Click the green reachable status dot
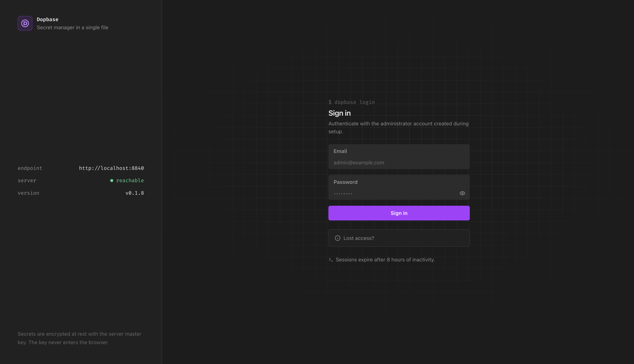The image size is (634, 364). click(112, 181)
